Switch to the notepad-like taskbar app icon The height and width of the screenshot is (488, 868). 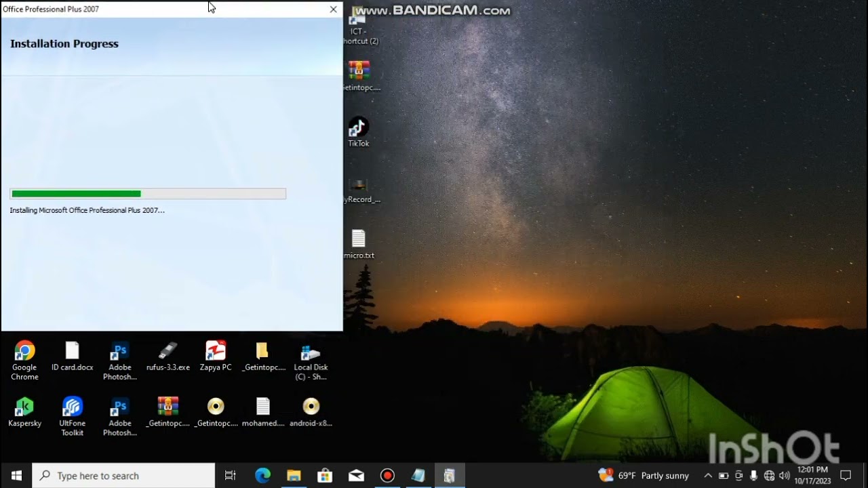coord(418,476)
